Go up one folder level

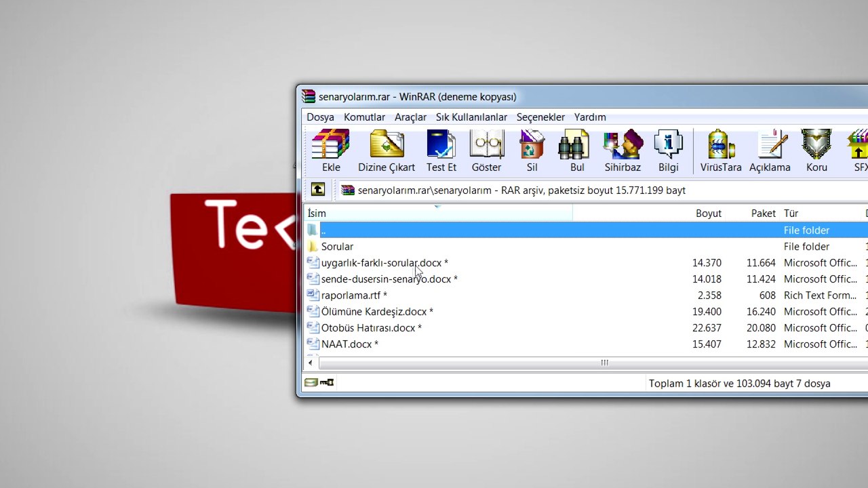[318, 190]
